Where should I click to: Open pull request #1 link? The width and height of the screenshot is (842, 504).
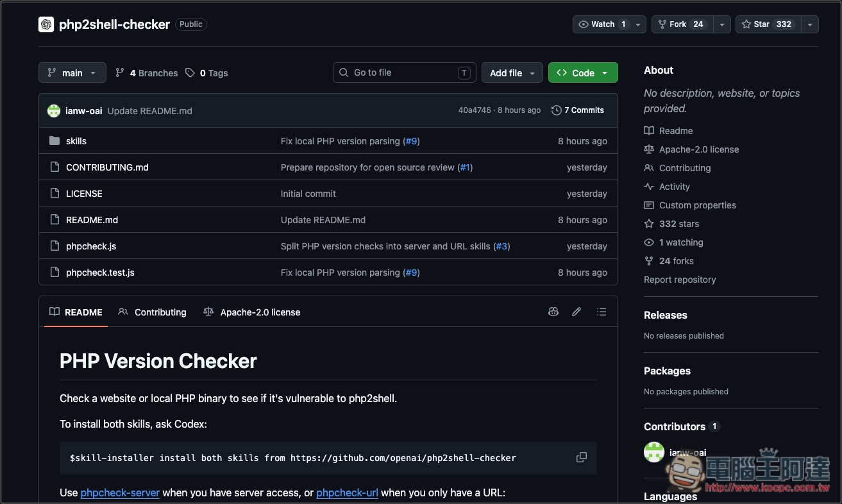(465, 167)
